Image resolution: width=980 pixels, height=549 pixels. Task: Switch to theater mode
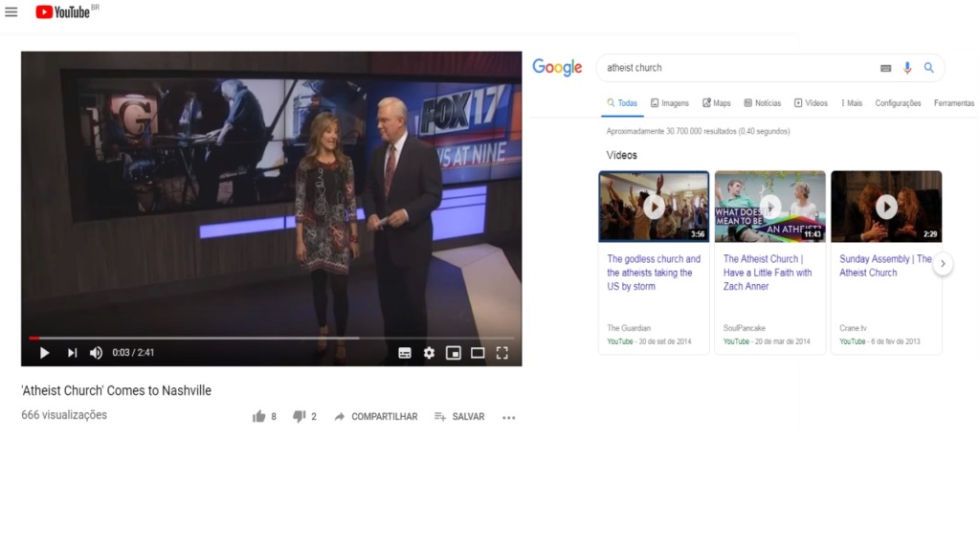pos(478,354)
